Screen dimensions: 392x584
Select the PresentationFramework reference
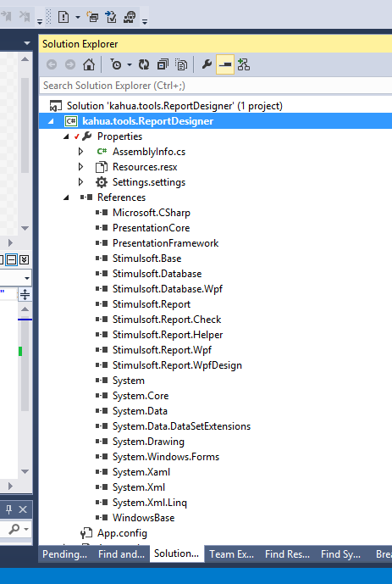pos(165,243)
